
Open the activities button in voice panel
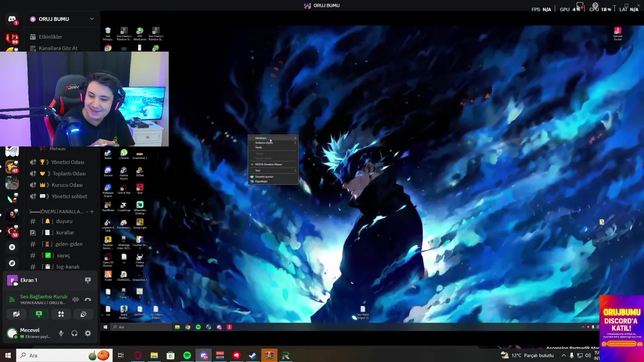click(61, 314)
